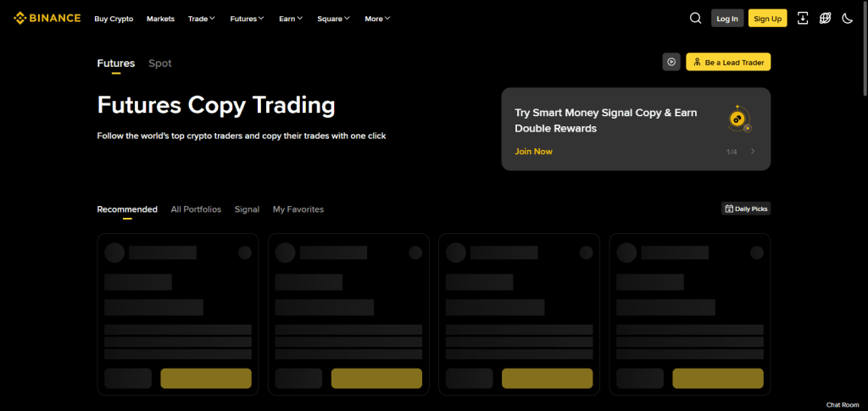Viewport: 868px width, 411px height.
Task: Click the download app icon
Action: (x=802, y=19)
